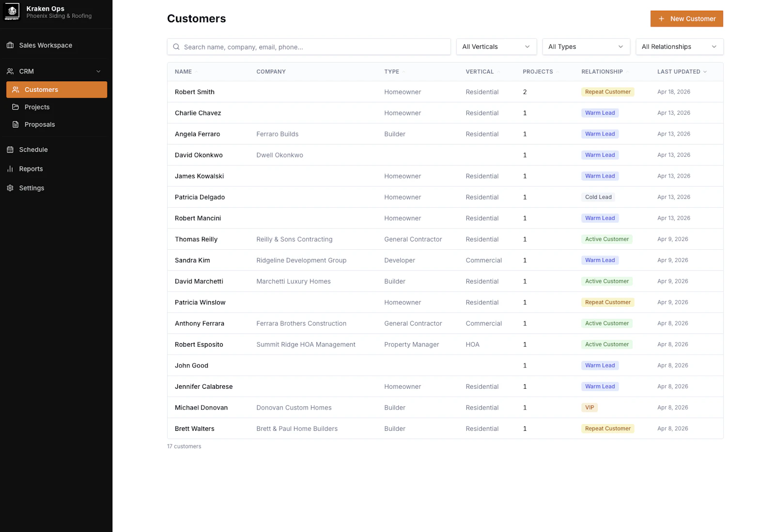Click the Ferraro Builds company cell
775x532 pixels.
pyautogui.click(x=278, y=134)
